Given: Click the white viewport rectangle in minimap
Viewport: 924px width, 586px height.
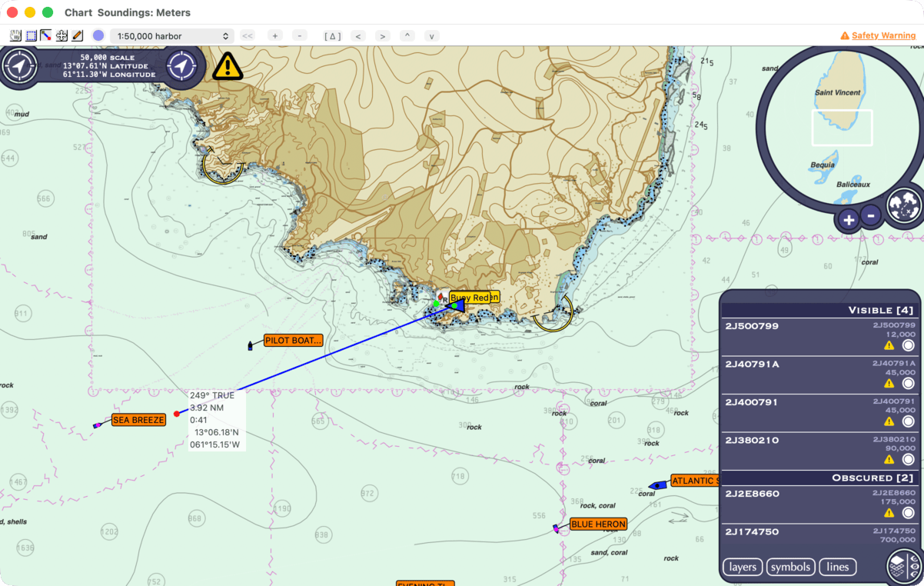Looking at the screenshot, I should coord(843,128).
